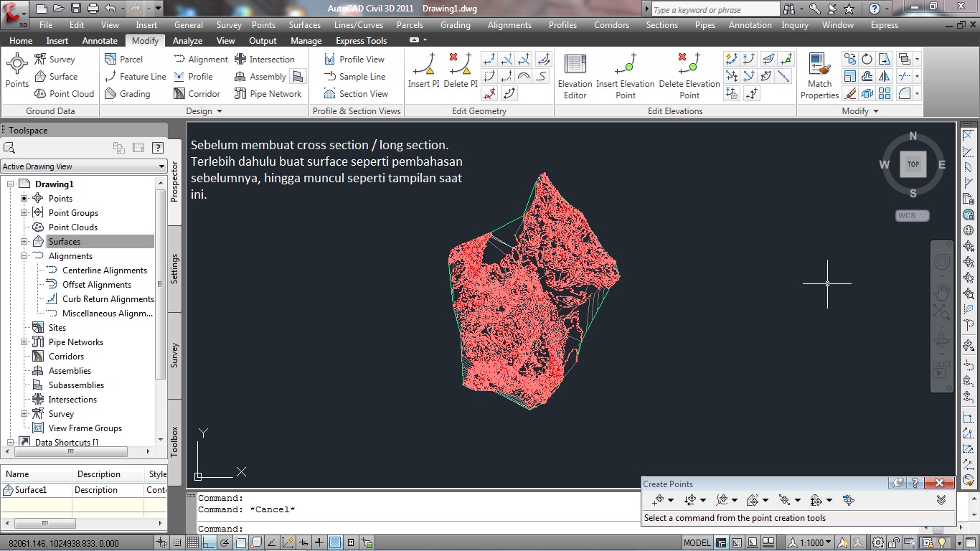Click the Parcel design tool
This screenshot has width=980, height=551.
[123, 60]
